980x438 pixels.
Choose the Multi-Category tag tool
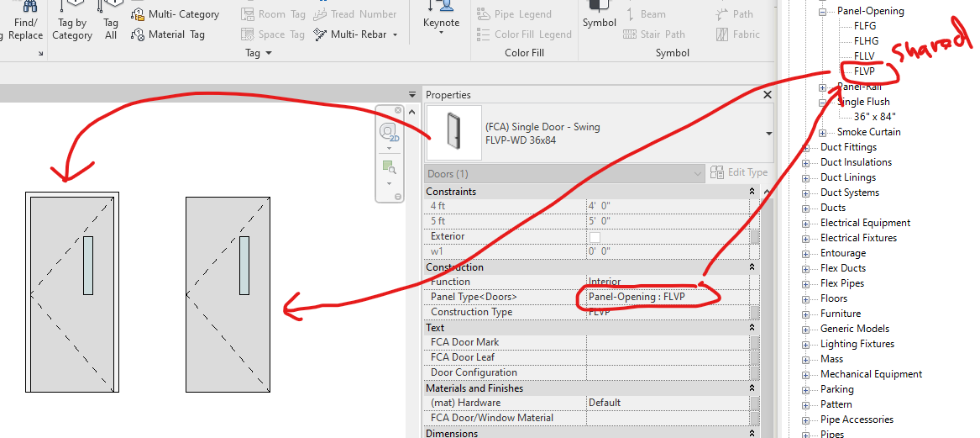coord(175,13)
